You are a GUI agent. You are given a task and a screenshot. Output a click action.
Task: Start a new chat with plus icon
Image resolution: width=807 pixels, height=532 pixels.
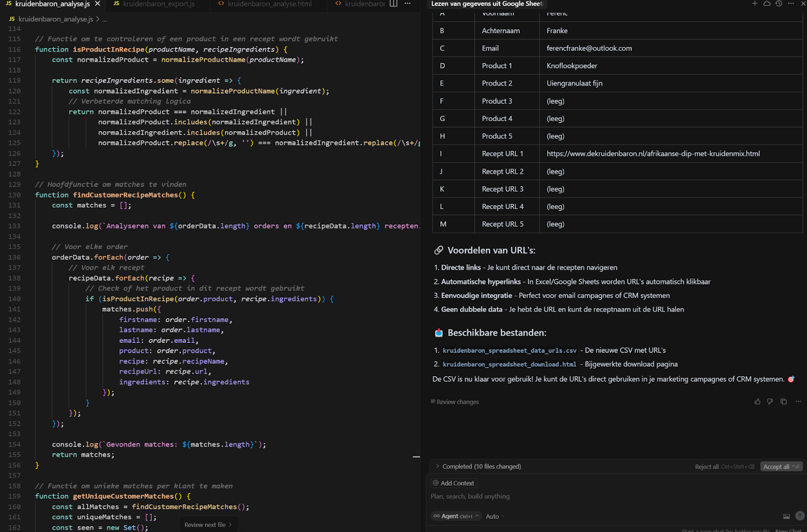pyautogui.click(x=755, y=4)
